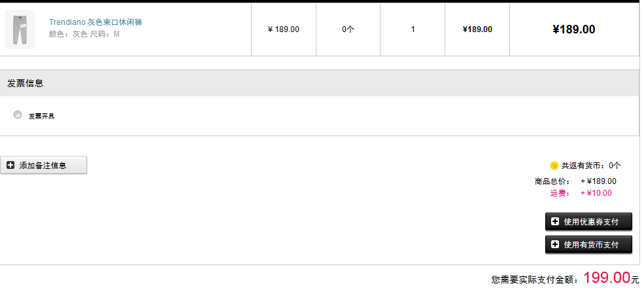Expand 使用有货币支付 coin payment option
Screen dimensions: 644x292
[588, 244]
